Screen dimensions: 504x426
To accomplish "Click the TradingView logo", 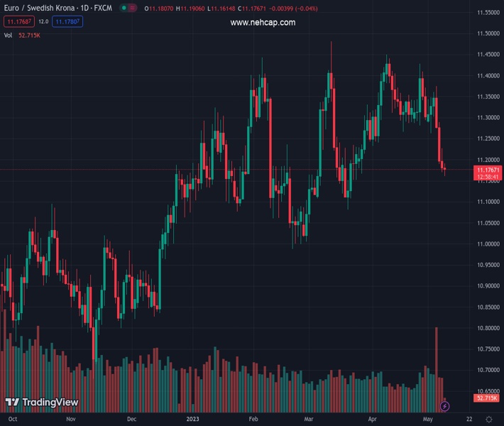I will point(42,402).
